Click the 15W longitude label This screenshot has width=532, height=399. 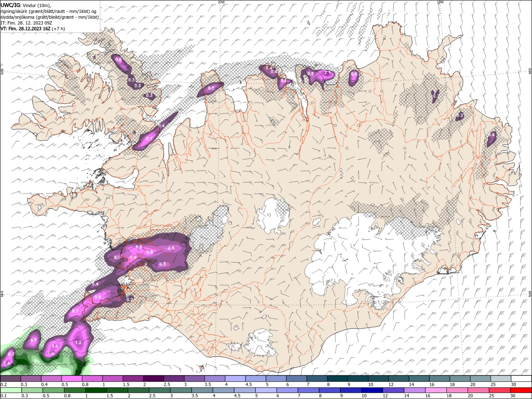pos(440,2)
